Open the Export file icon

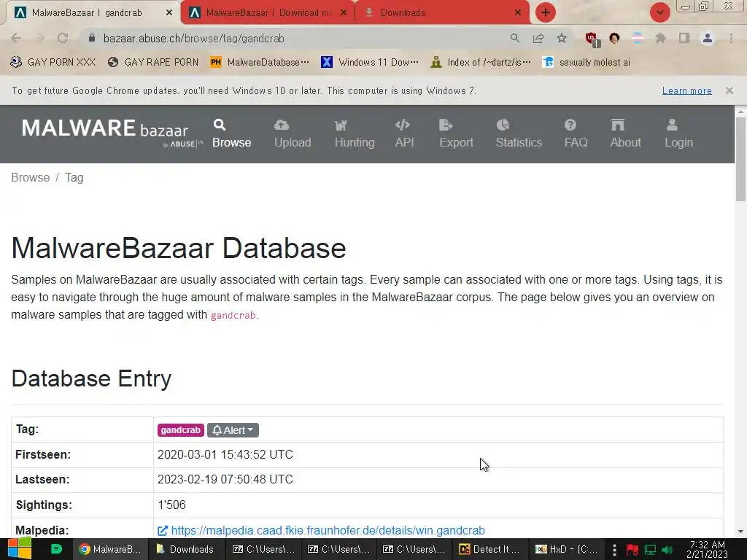click(x=446, y=125)
